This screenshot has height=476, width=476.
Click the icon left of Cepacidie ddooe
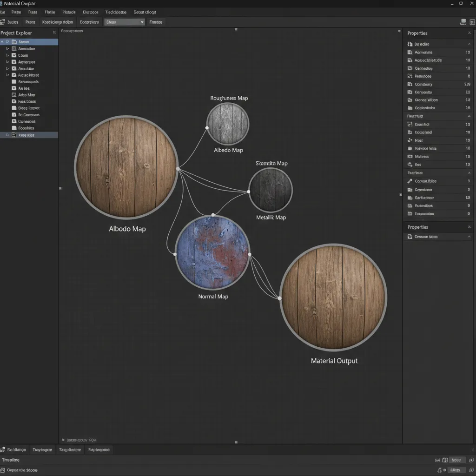(3, 470)
